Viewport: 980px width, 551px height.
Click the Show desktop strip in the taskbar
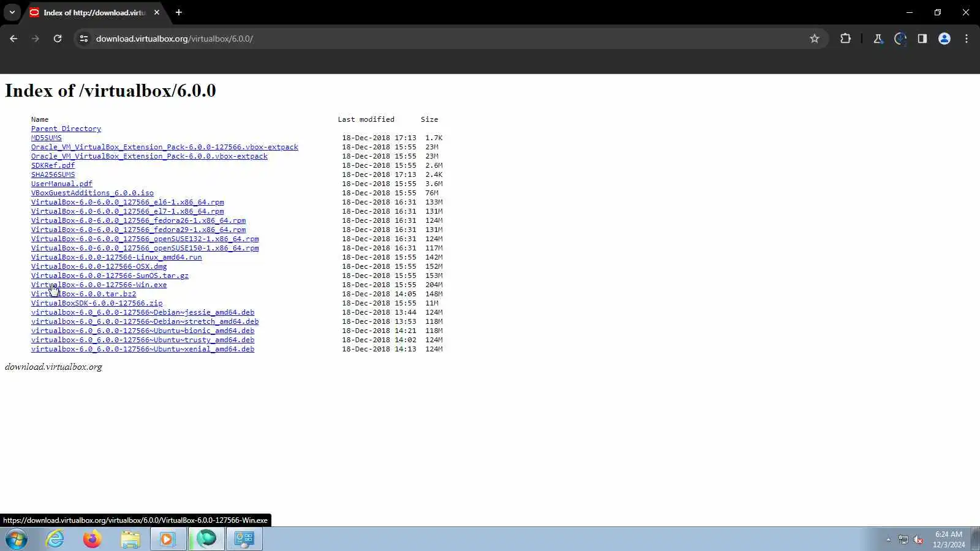click(x=976, y=539)
